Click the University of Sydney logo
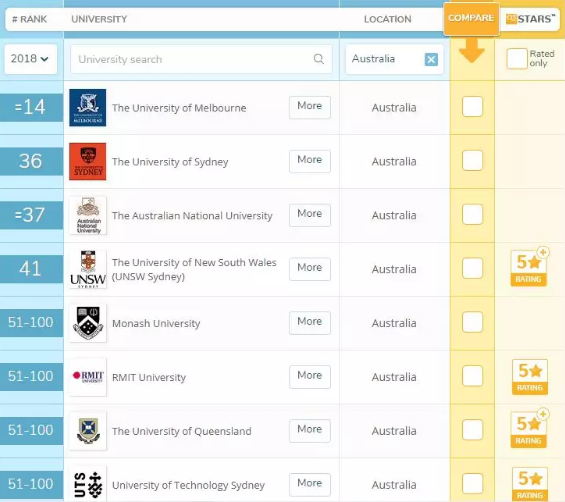The image size is (565, 502). point(88,161)
